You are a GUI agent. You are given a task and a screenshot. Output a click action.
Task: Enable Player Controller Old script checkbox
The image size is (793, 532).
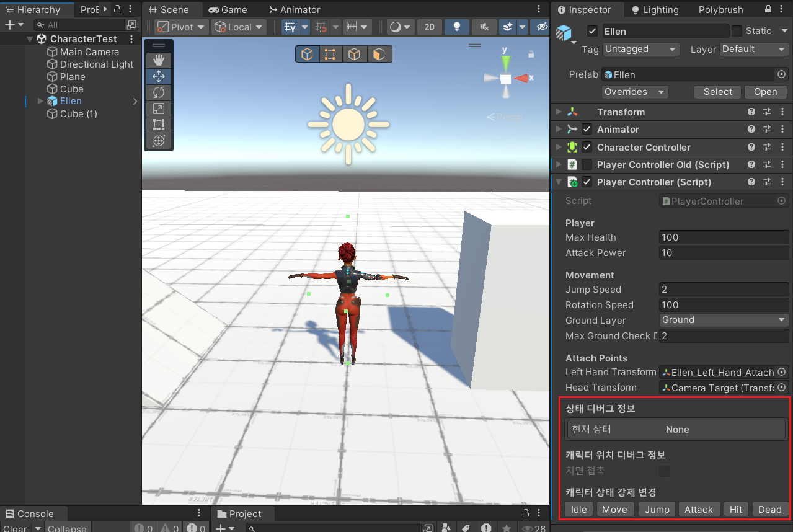[x=587, y=164]
